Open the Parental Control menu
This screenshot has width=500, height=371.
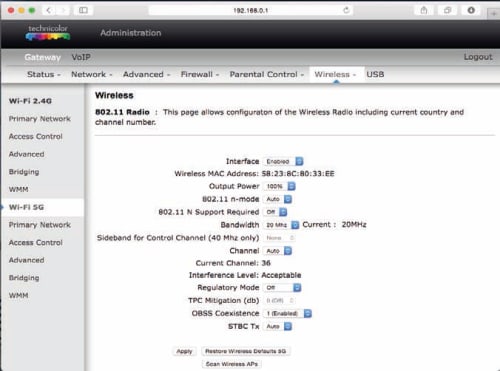267,74
